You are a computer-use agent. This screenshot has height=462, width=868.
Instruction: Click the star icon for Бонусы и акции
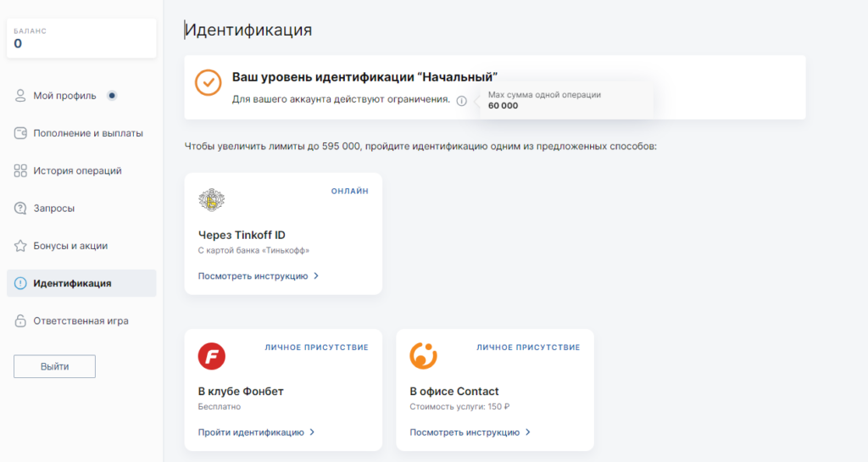pyautogui.click(x=20, y=246)
